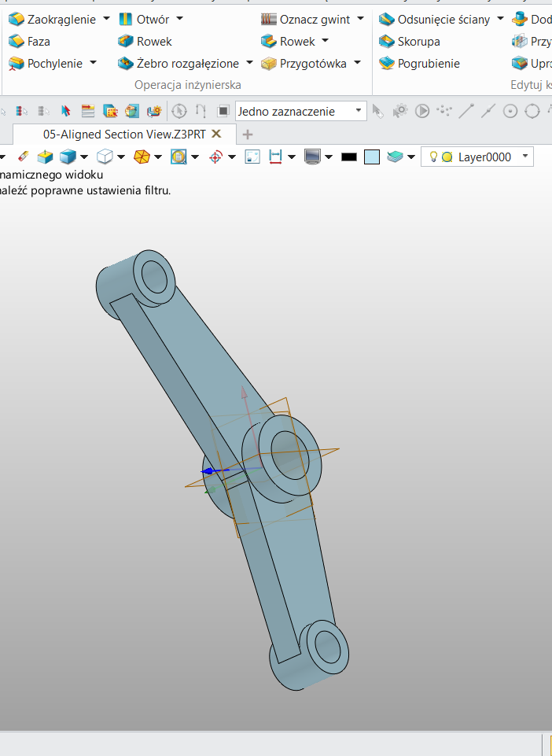Close the 05-Aligned Section View tab
552x756 pixels.
pos(217,135)
